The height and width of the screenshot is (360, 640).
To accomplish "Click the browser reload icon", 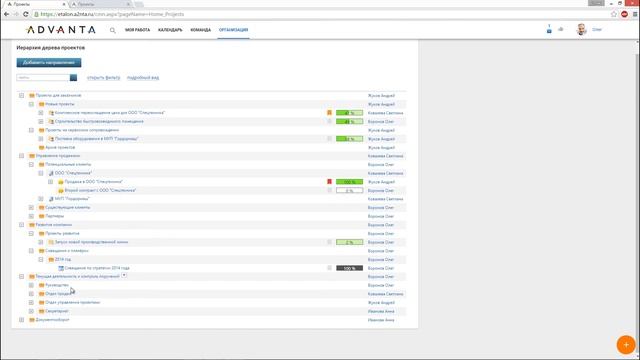I will tap(26, 14).
